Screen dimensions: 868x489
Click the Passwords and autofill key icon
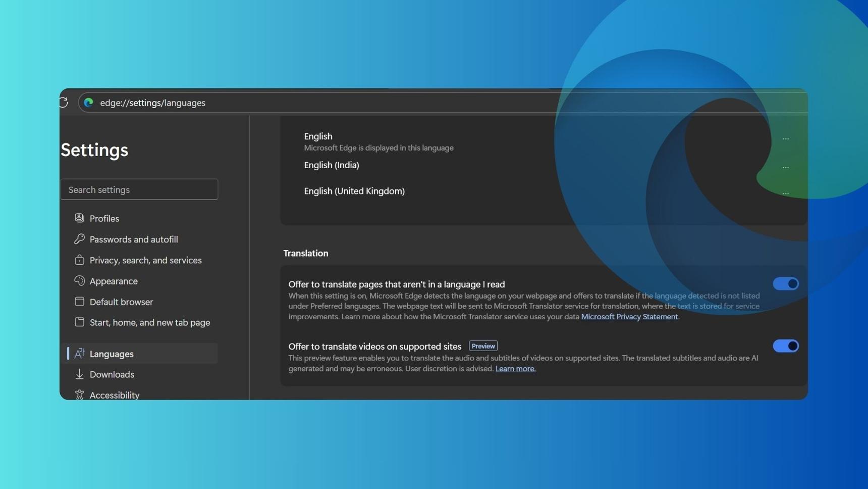(80, 239)
